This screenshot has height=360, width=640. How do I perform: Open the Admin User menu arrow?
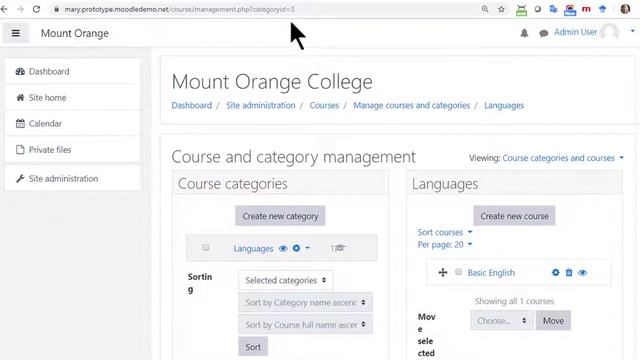[x=632, y=31]
